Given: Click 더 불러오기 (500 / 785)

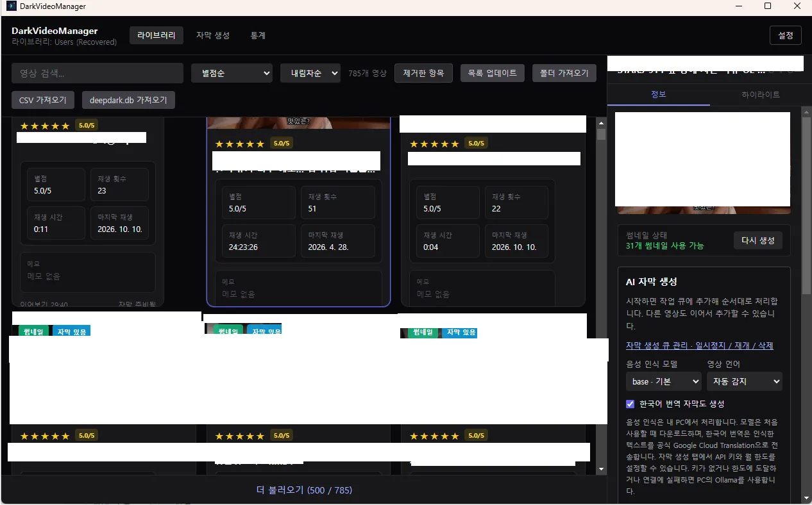Looking at the screenshot, I should tap(304, 490).
